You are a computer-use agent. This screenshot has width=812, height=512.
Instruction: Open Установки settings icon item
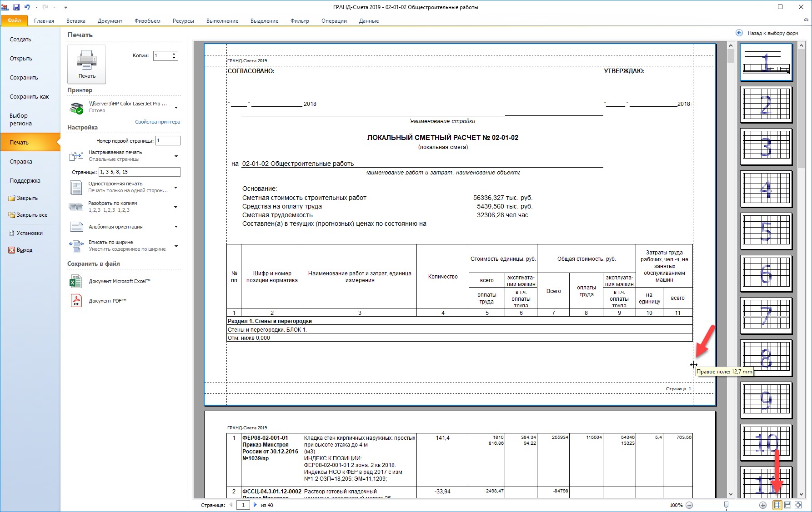(x=26, y=233)
